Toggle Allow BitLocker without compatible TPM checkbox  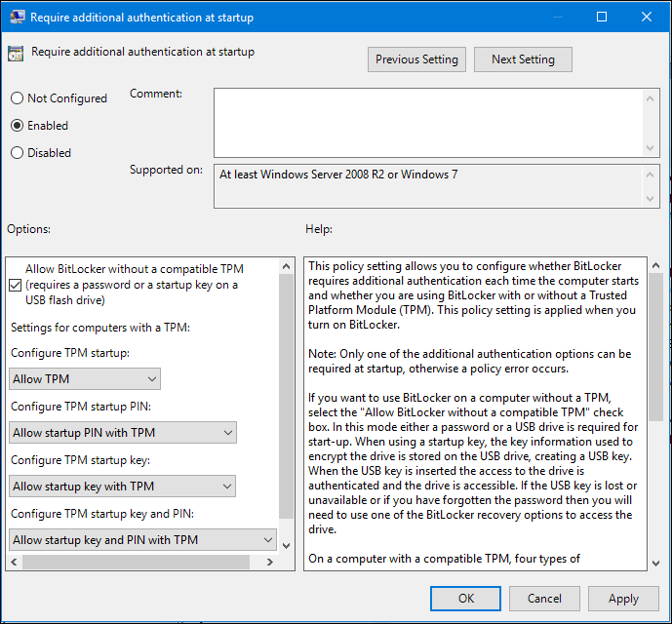(15, 285)
